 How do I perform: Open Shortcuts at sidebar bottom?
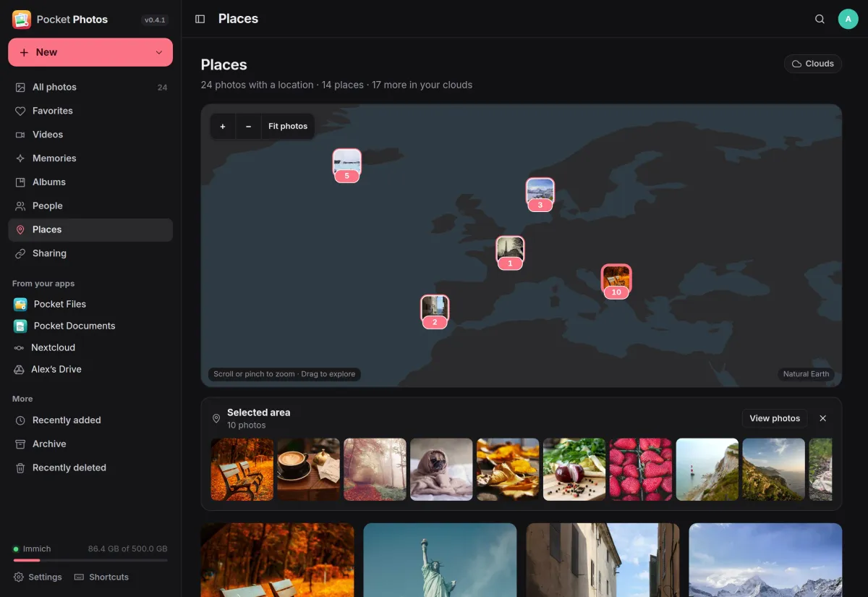click(101, 577)
